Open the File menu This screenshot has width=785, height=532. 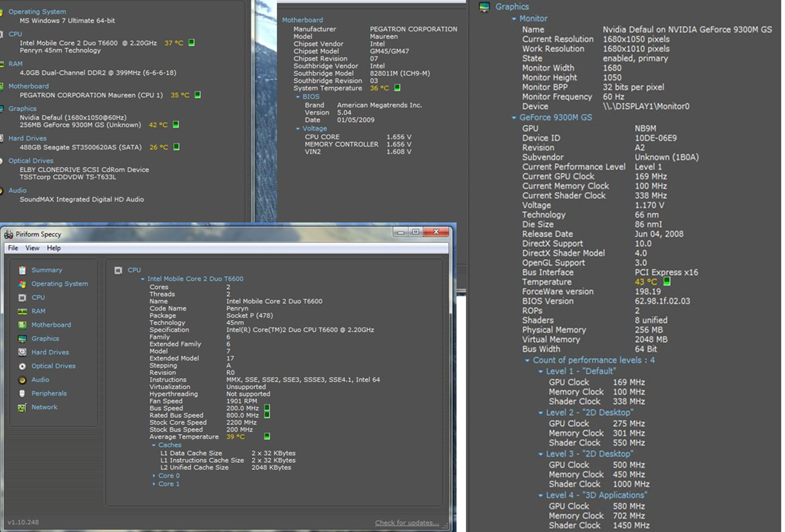13,248
